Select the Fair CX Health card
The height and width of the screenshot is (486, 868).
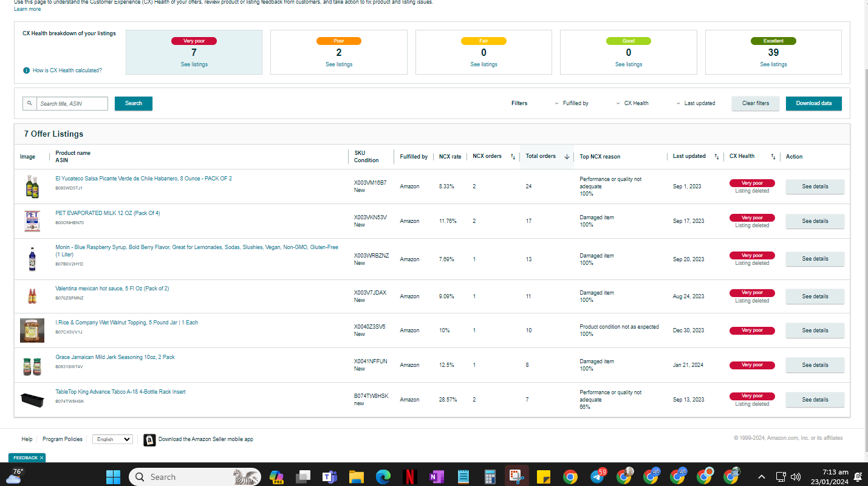[x=484, y=52]
